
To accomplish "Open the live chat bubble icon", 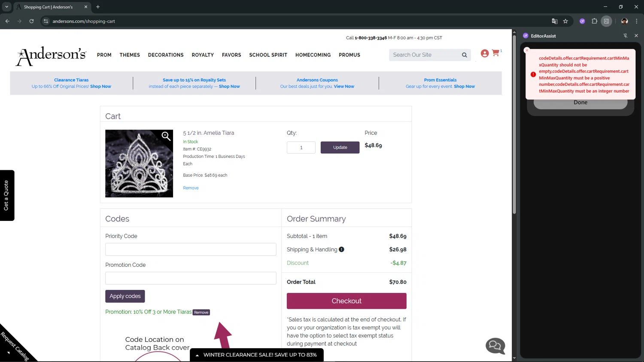I will pyautogui.click(x=495, y=346).
